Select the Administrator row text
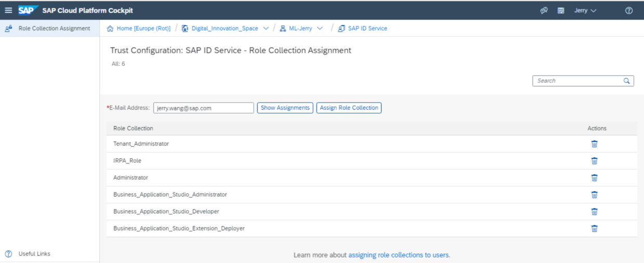This screenshot has height=263, width=644. [x=130, y=177]
